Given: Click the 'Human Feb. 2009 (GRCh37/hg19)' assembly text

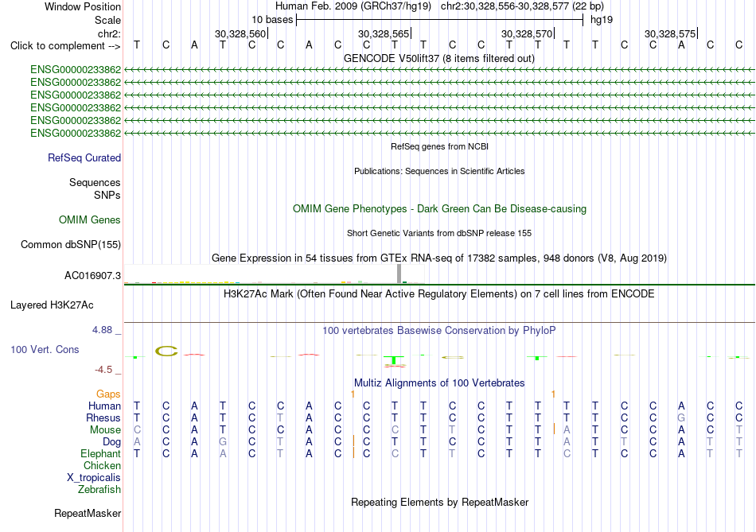Looking at the screenshot, I should pos(353,6).
